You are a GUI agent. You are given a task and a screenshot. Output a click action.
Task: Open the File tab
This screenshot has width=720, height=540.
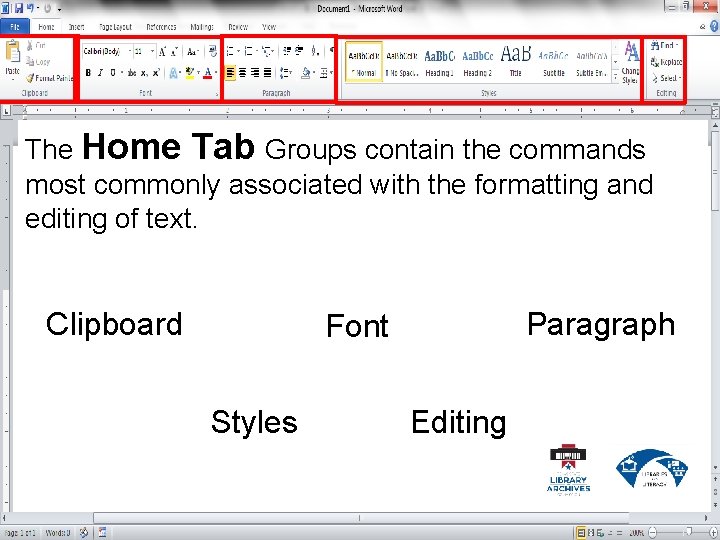pyautogui.click(x=15, y=27)
